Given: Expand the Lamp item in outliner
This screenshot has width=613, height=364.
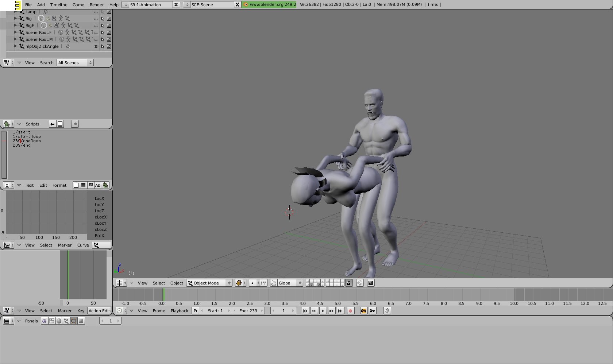Looking at the screenshot, I should click(15, 12).
